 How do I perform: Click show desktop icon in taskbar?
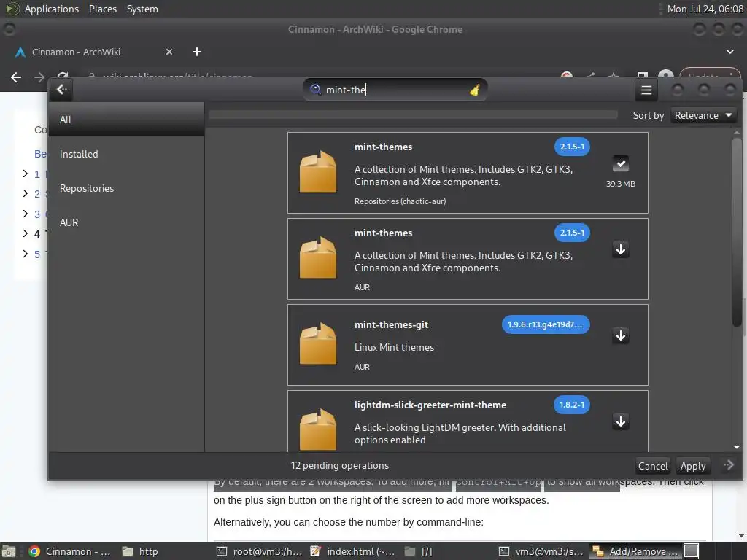(x=8, y=551)
